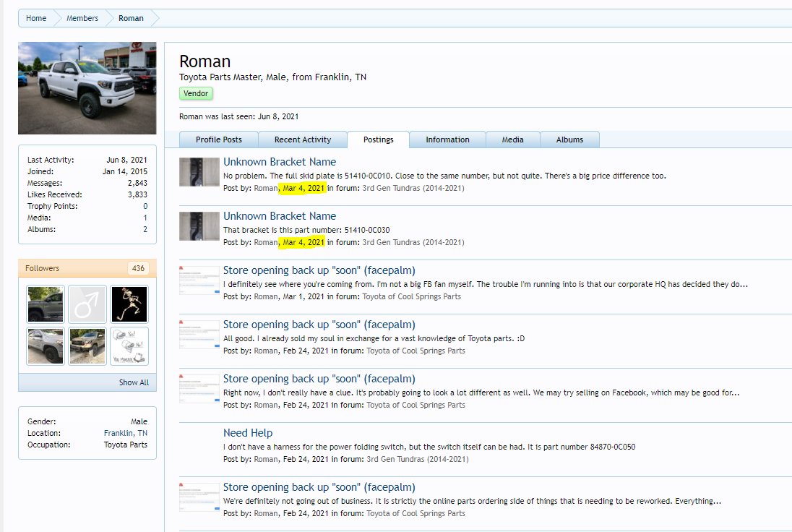The height and width of the screenshot is (532, 792).
Task: Click the 'Joined: Jan 14, 2015' value
Action: 125,171
